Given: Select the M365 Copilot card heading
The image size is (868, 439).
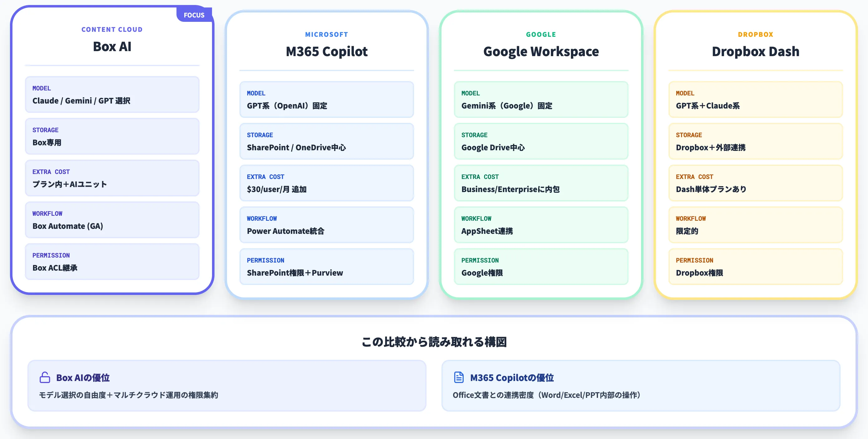Looking at the screenshot, I should 326,51.
